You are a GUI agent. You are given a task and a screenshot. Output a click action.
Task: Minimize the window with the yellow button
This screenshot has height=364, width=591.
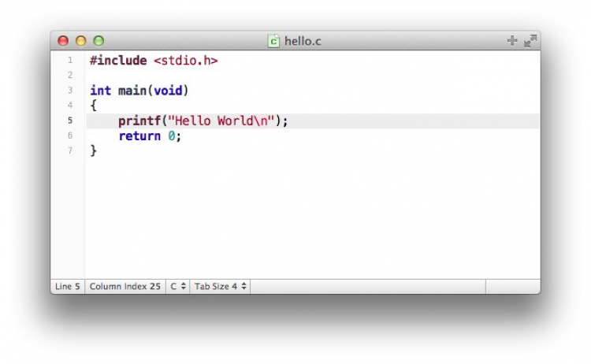[x=80, y=41]
